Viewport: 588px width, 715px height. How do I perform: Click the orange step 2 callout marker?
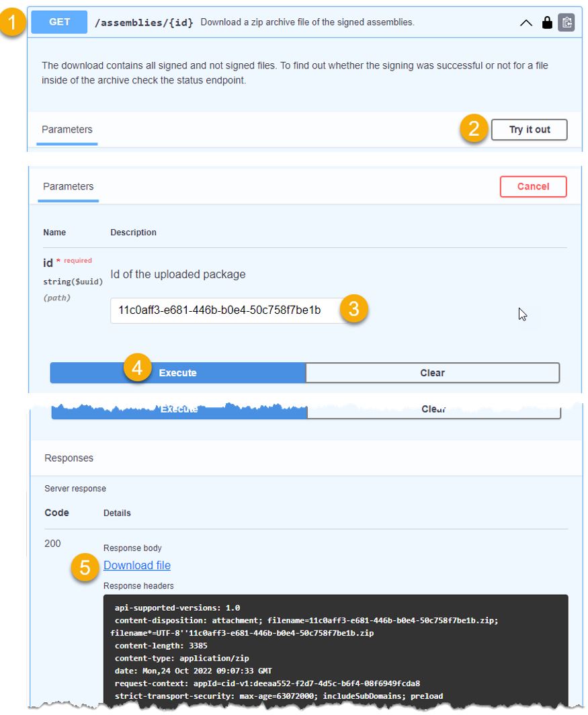click(x=474, y=129)
